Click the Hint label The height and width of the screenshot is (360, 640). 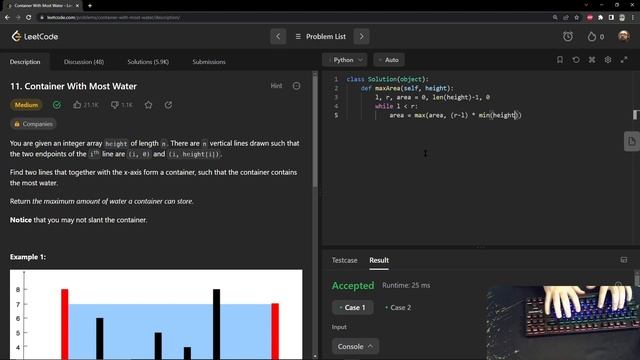click(276, 86)
